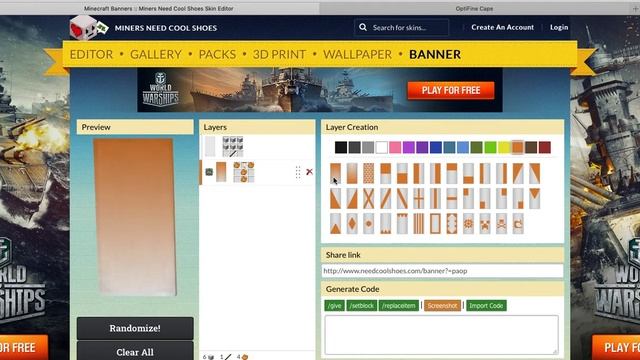
Task: Click the Miners Need Cool Shoes logo
Action: coord(89,28)
